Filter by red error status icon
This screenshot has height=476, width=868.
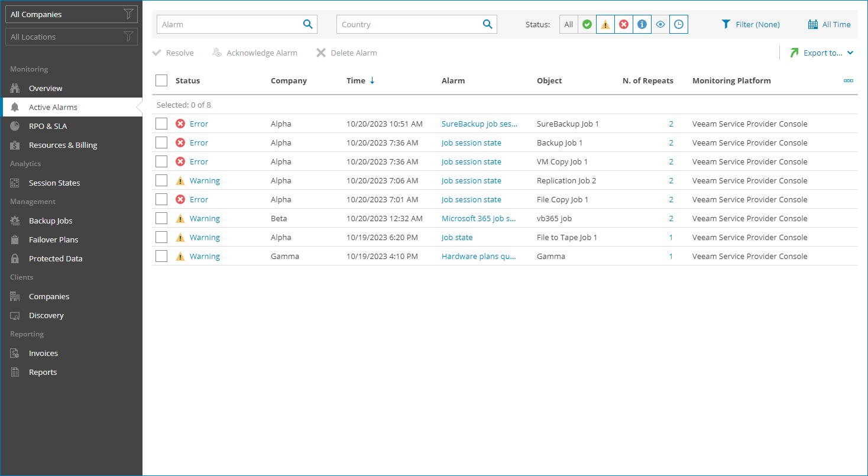pos(623,24)
